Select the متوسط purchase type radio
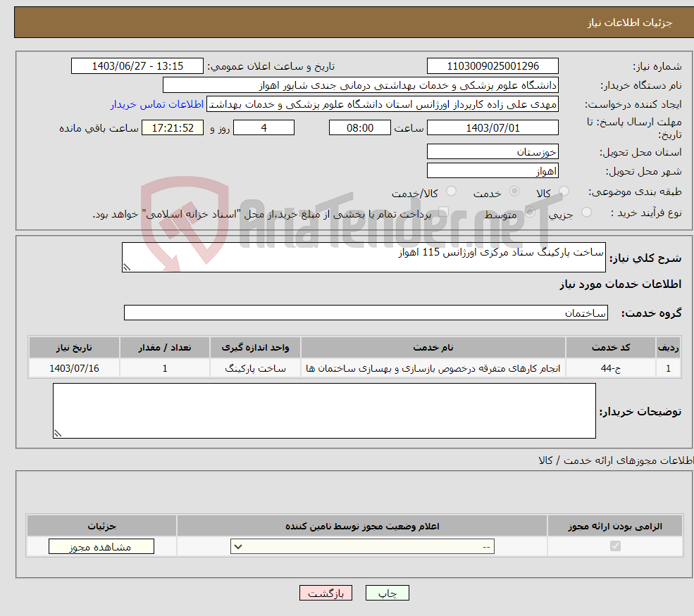 (x=530, y=213)
